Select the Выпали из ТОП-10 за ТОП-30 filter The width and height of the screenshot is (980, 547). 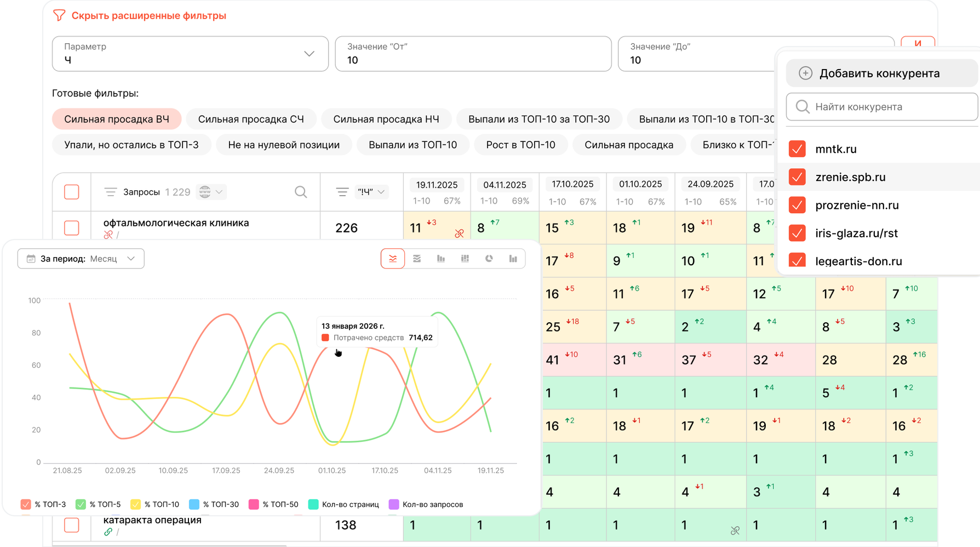tap(539, 119)
